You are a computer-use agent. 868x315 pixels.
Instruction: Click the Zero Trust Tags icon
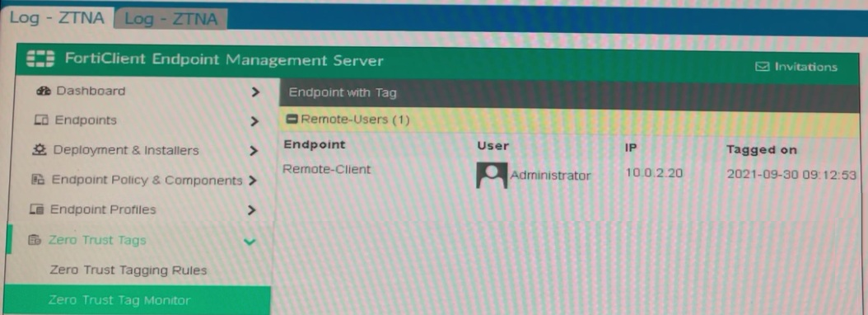point(35,240)
